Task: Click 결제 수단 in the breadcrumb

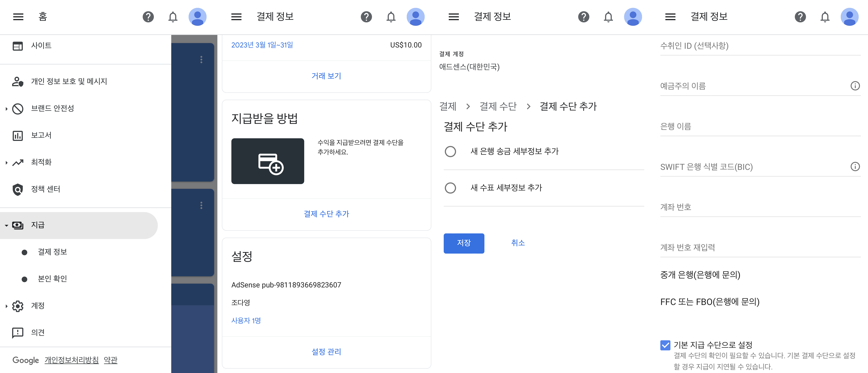Action: click(498, 107)
